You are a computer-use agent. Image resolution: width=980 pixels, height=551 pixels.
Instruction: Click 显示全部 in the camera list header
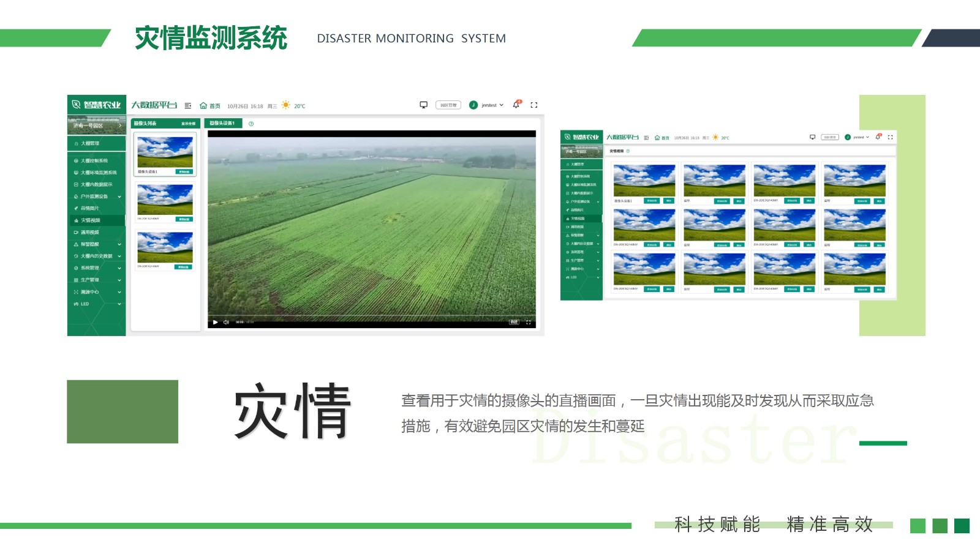pos(188,124)
